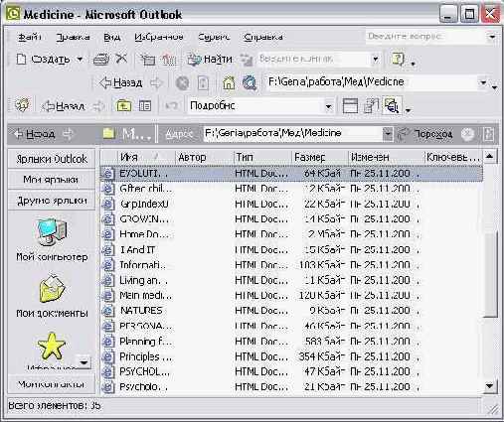Sort by the Размер column header

[x=320, y=157]
